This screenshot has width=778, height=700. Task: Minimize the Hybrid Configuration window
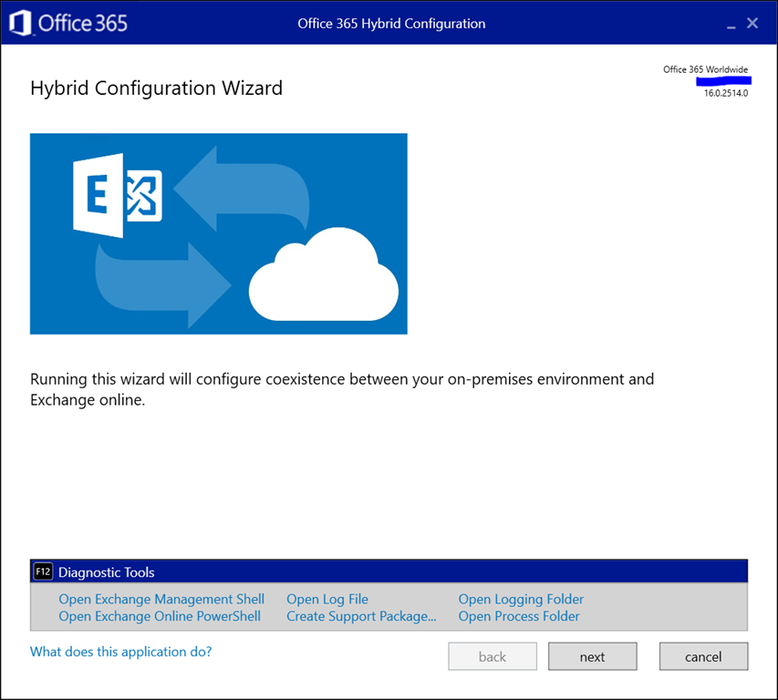[x=729, y=24]
